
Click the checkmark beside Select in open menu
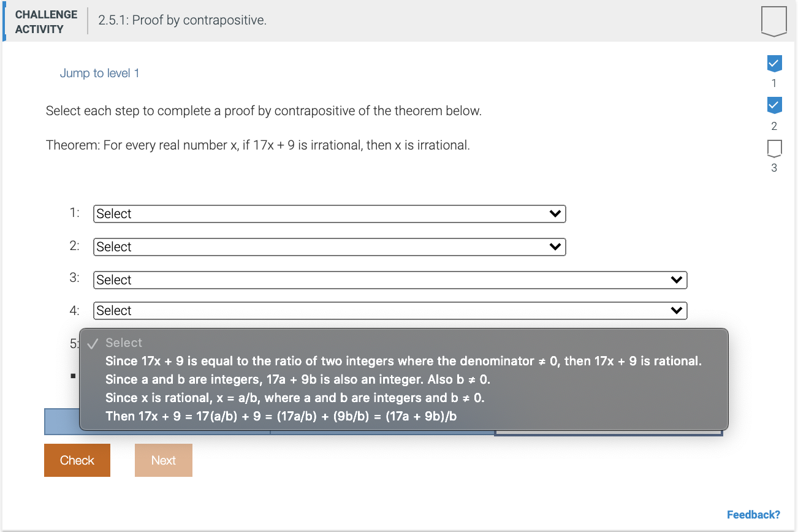[x=91, y=342]
